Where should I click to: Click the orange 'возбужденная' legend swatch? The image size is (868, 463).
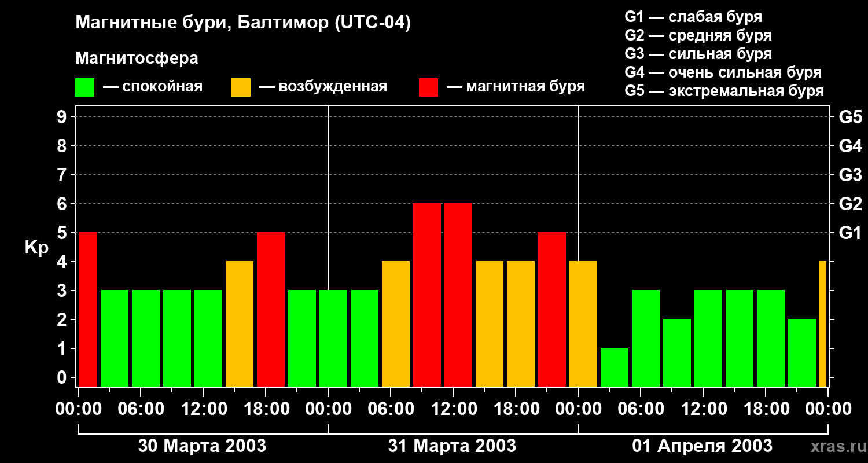tap(241, 87)
